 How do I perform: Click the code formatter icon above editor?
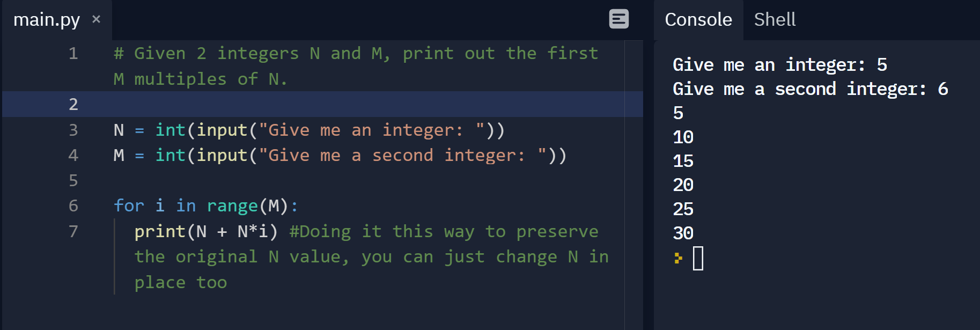click(618, 19)
